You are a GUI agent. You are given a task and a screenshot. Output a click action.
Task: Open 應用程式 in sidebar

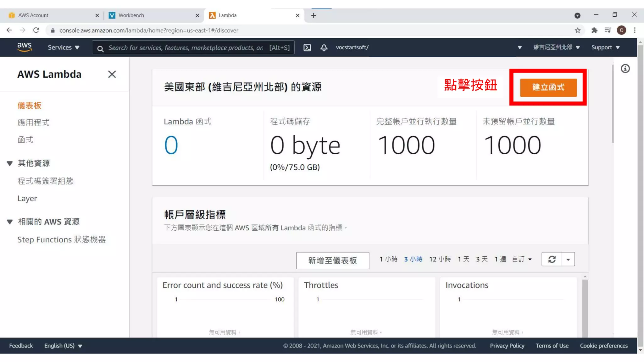(33, 123)
